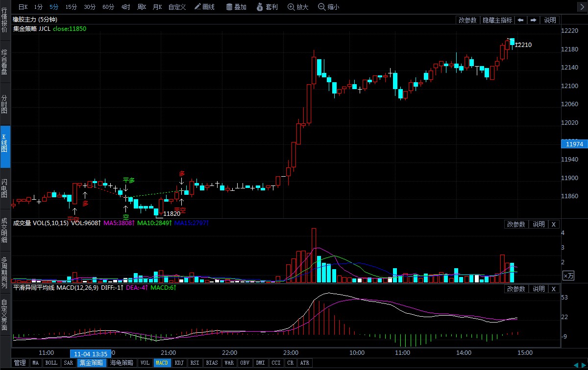Select the 画线 draw-line tool
This screenshot has height=370, width=588.
[x=204, y=7]
